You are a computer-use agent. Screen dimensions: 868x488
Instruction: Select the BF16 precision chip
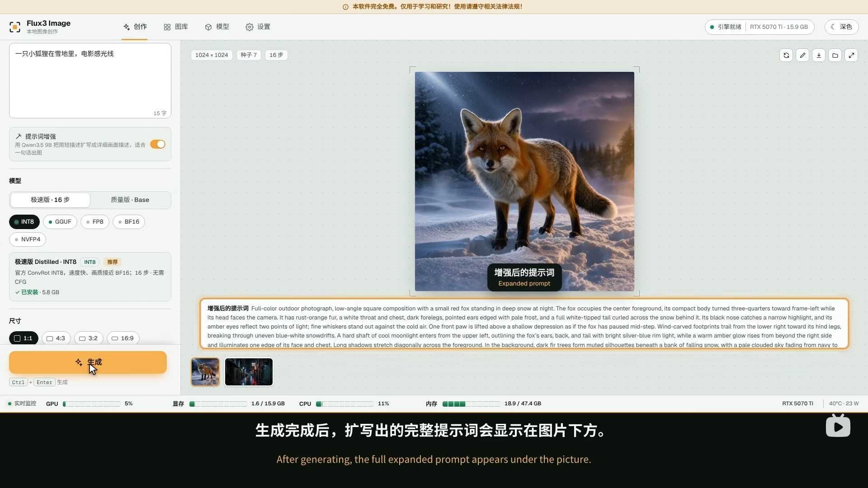tap(129, 222)
